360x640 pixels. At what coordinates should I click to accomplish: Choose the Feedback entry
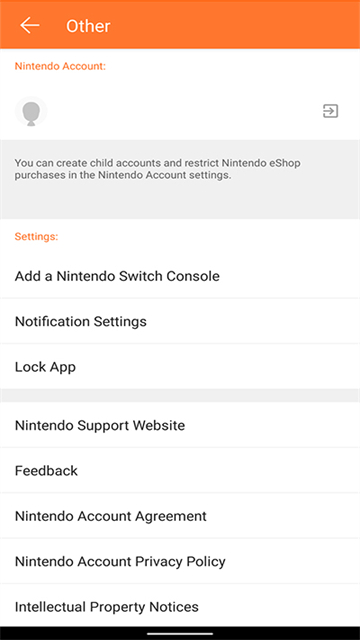tap(180, 471)
